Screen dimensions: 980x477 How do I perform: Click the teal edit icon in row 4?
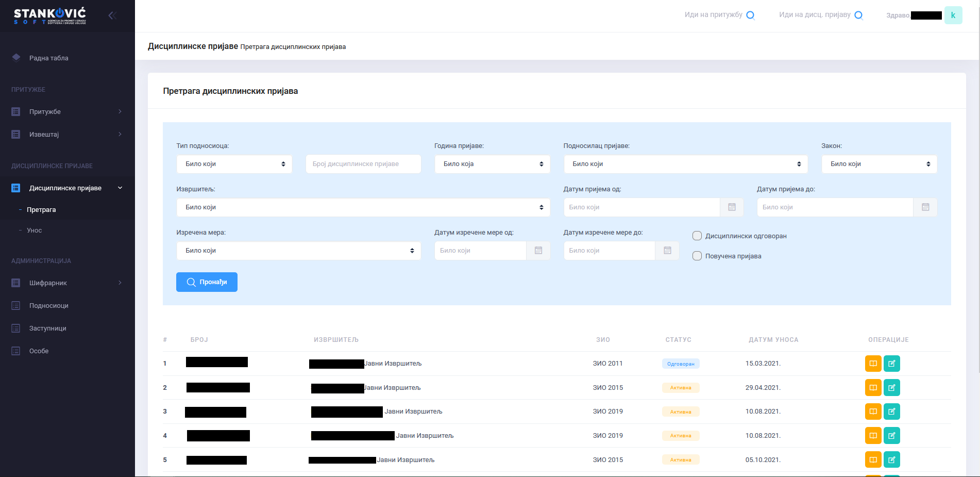pos(891,436)
